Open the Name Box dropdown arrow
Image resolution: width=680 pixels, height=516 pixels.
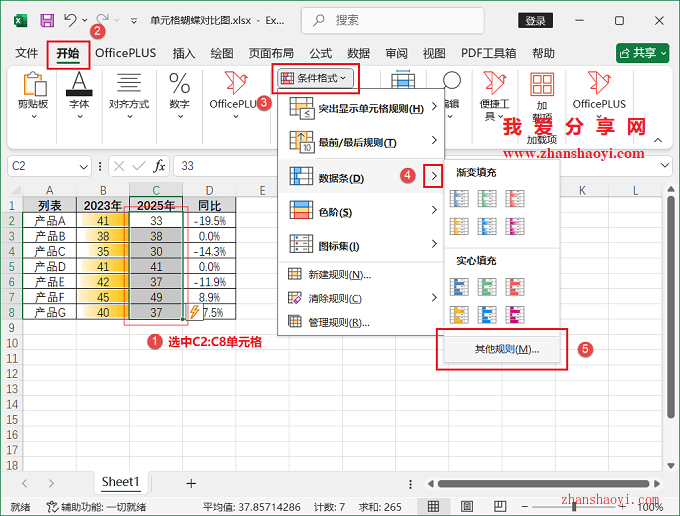(x=92, y=166)
